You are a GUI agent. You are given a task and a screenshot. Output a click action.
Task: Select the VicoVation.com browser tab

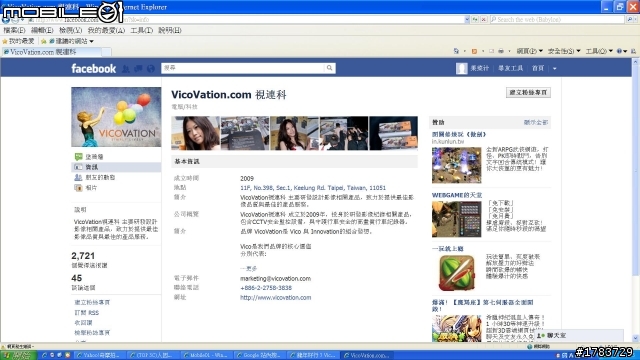pos(51,52)
